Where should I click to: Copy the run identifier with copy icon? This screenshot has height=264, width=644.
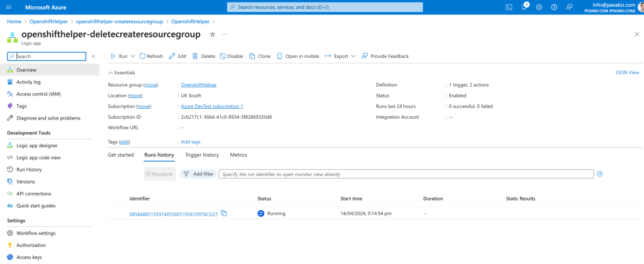pos(224,213)
